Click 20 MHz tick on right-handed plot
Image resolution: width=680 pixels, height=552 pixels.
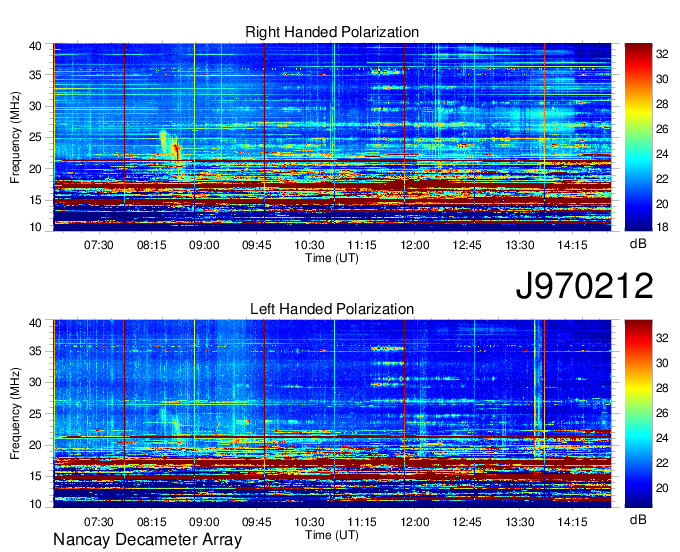click(35, 169)
